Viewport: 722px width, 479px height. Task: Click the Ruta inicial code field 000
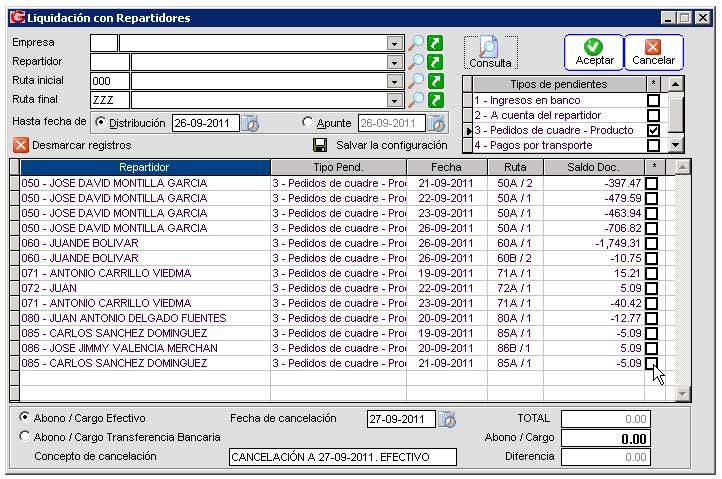[x=110, y=81]
